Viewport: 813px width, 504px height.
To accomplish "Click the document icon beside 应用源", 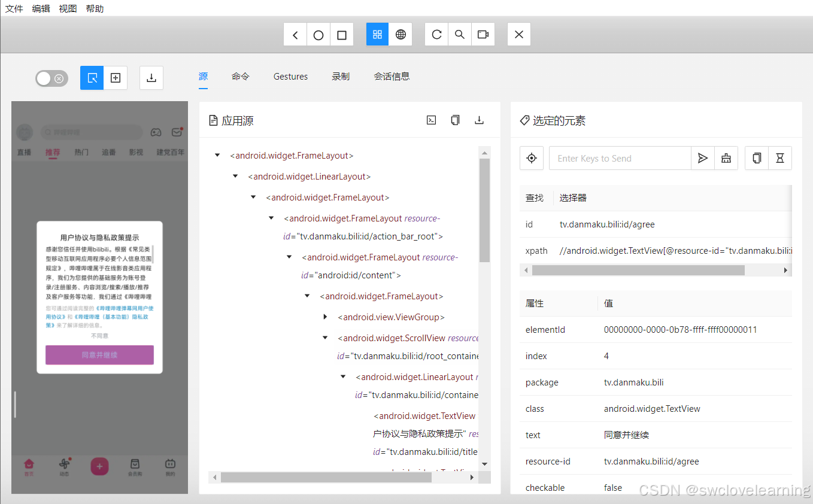I will coord(213,120).
